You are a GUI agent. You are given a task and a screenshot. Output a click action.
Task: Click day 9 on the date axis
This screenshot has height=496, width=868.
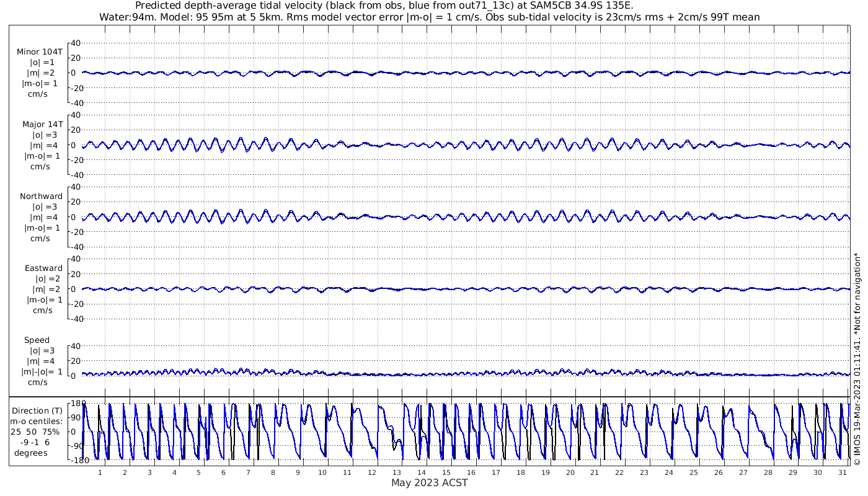point(298,472)
